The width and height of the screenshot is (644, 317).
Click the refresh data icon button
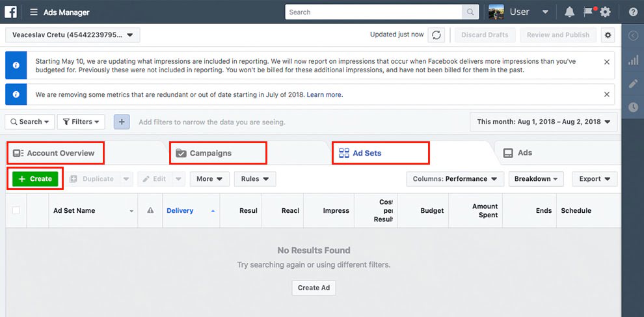pos(436,35)
